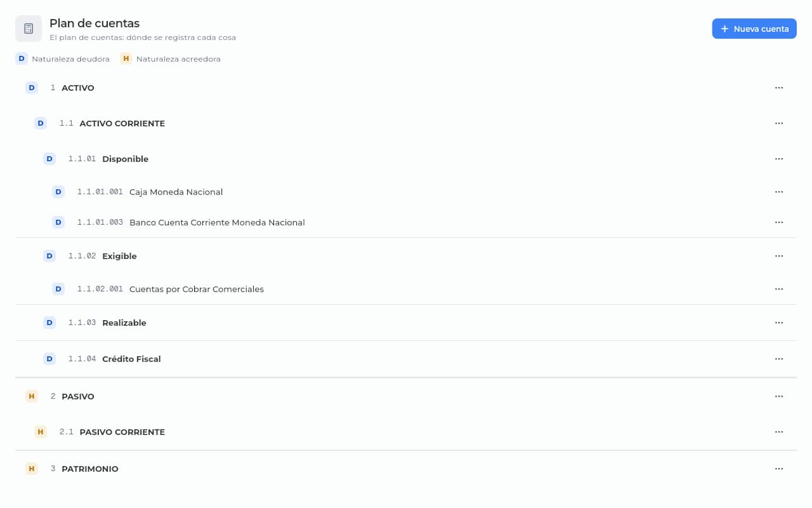Select the ACTIVO CORRIENTE group
Screen dimensions: 812x508
pos(406,123)
